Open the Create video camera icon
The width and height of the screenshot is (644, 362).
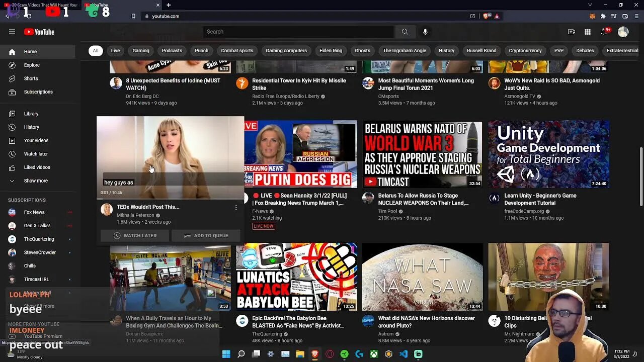pyautogui.click(x=571, y=32)
